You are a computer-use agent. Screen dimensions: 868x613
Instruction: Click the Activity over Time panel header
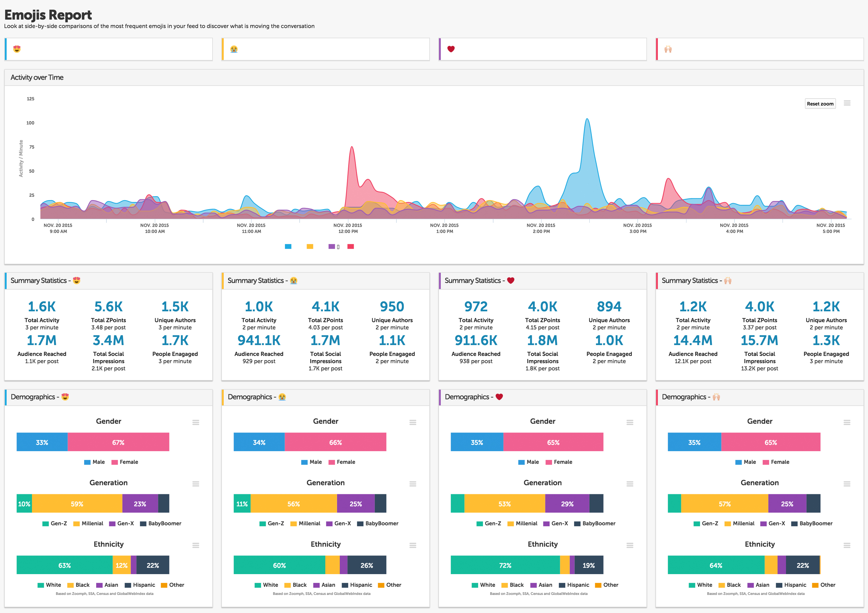click(x=434, y=77)
